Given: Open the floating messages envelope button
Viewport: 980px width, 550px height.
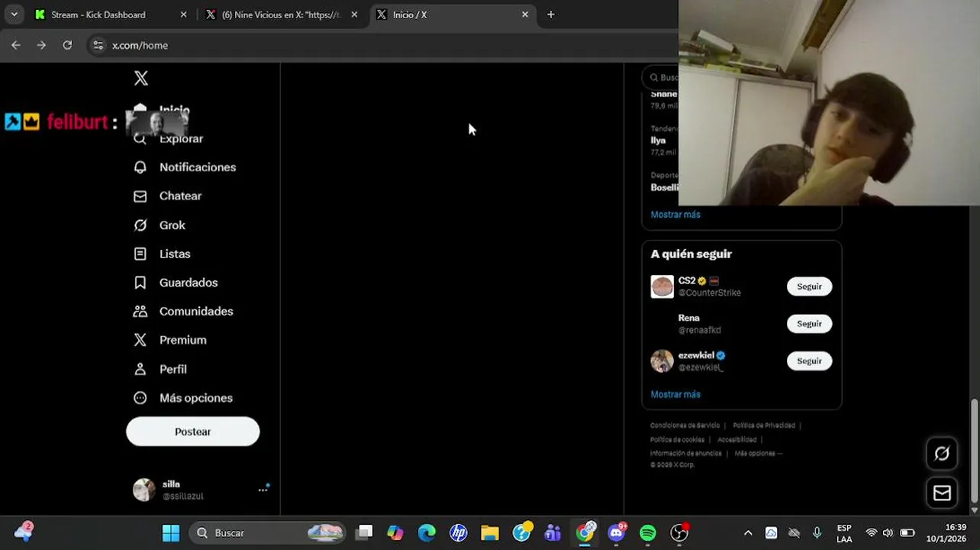Looking at the screenshot, I should click(942, 493).
